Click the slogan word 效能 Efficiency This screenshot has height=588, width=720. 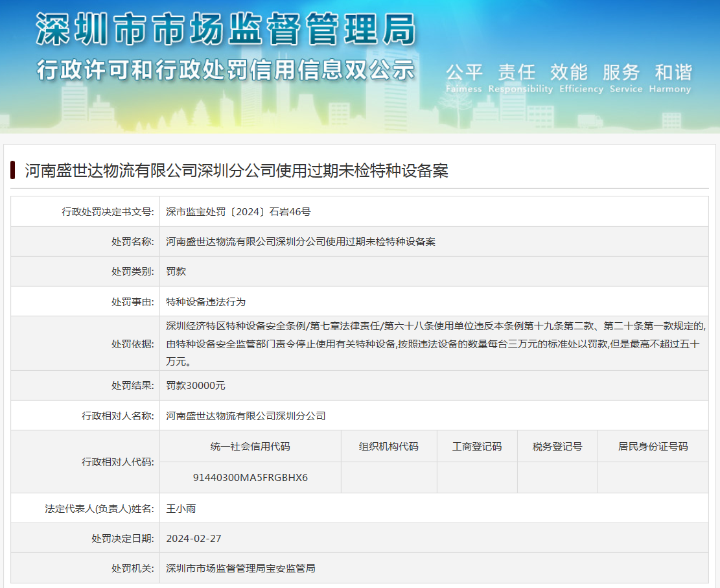pyautogui.click(x=581, y=78)
